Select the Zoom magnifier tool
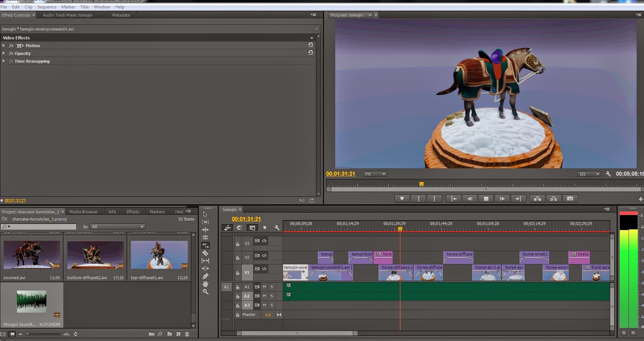The image size is (644, 341). (x=205, y=291)
